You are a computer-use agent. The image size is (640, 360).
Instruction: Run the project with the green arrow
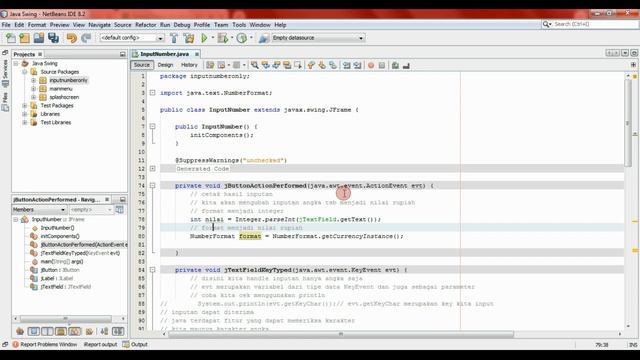[x=204, y=38]
